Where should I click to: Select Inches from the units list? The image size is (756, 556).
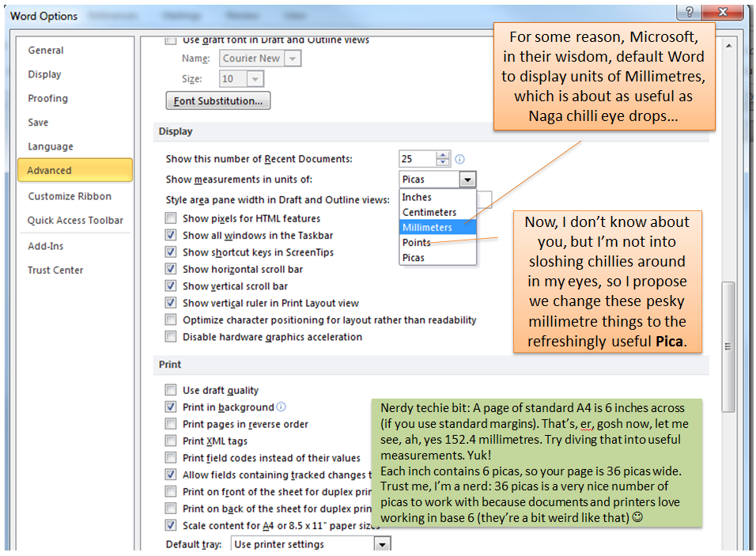click(x=417, y=197)
